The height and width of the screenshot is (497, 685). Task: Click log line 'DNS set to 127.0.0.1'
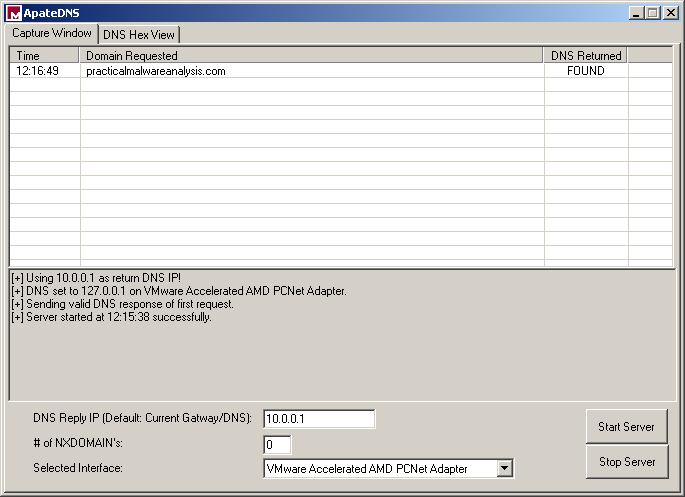click(179, 291)
